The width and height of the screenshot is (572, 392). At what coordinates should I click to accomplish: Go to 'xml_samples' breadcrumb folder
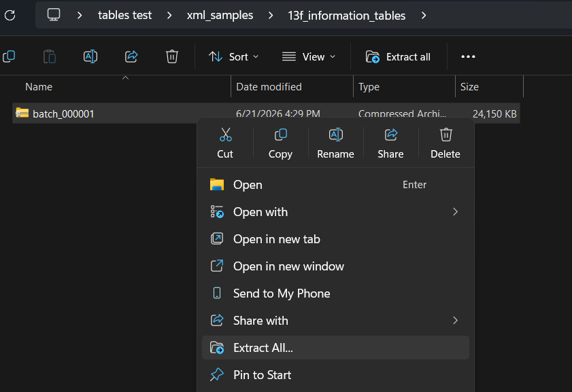pyautogui.click(x=220, y=16)
